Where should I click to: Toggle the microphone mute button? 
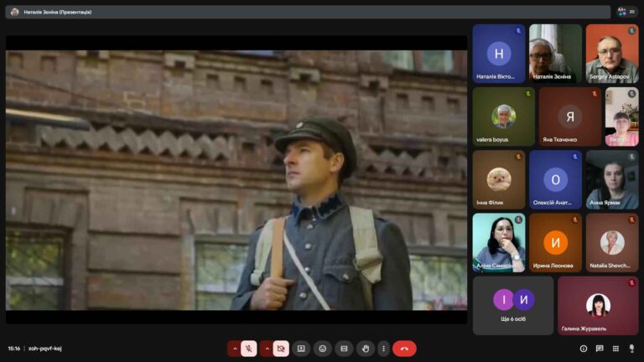(248, 349)
